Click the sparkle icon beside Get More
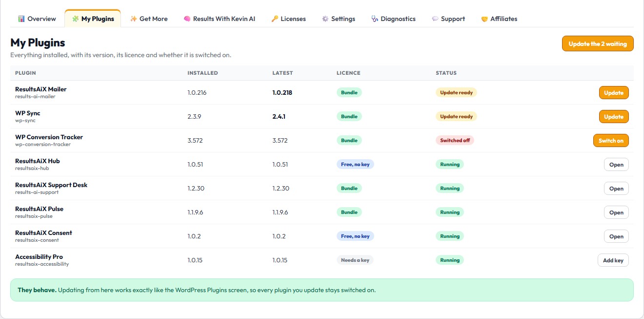The image size is (644, 319). click(134, 19)
